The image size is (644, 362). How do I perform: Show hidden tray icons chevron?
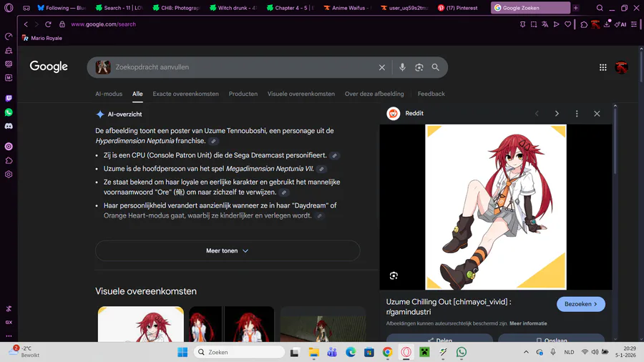coord(526,352)
